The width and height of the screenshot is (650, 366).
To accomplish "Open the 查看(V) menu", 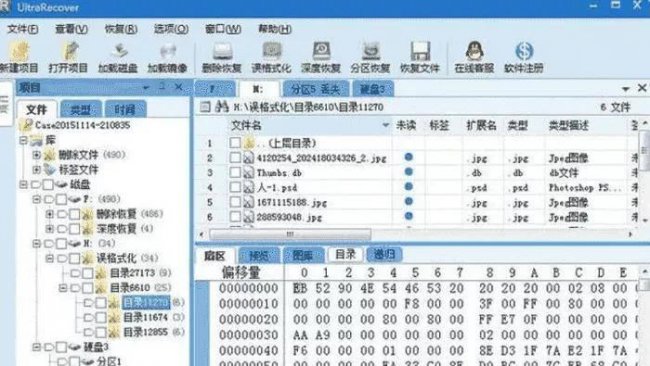I will 72,29.
